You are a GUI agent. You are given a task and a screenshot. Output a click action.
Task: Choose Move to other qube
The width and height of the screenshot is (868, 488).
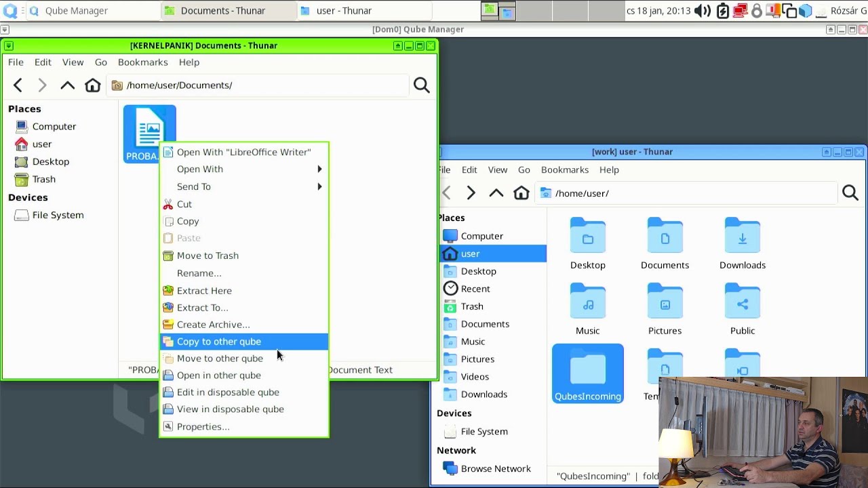(244, 359)
